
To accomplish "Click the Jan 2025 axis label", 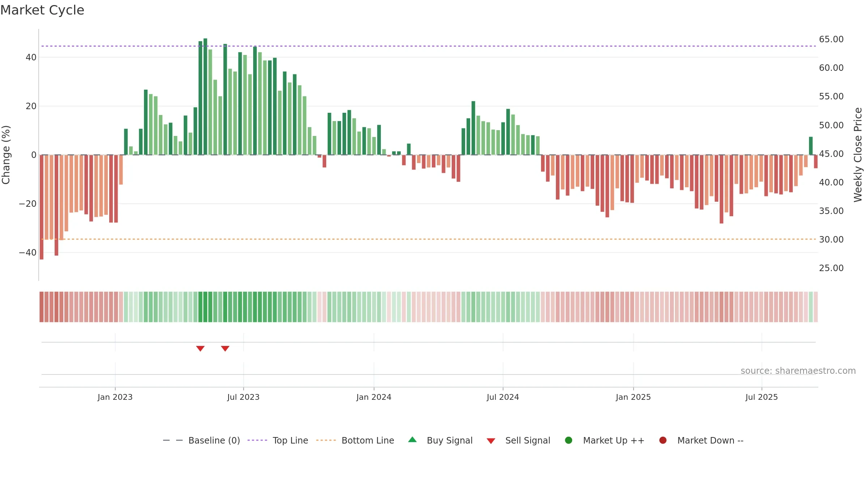I will click(633, 397).
